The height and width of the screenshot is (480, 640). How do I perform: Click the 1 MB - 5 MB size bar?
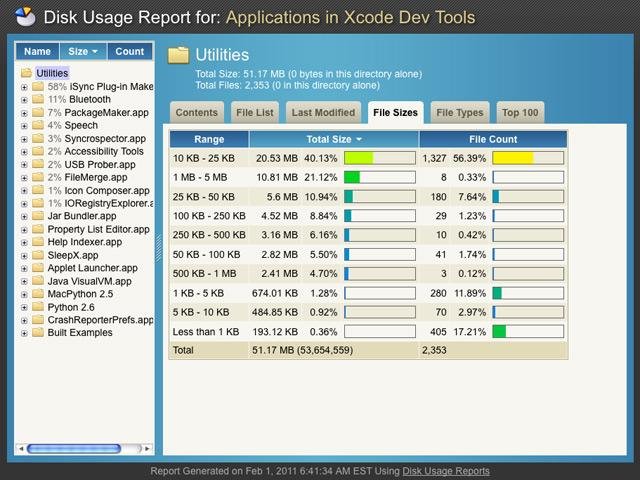pos(380,177)
